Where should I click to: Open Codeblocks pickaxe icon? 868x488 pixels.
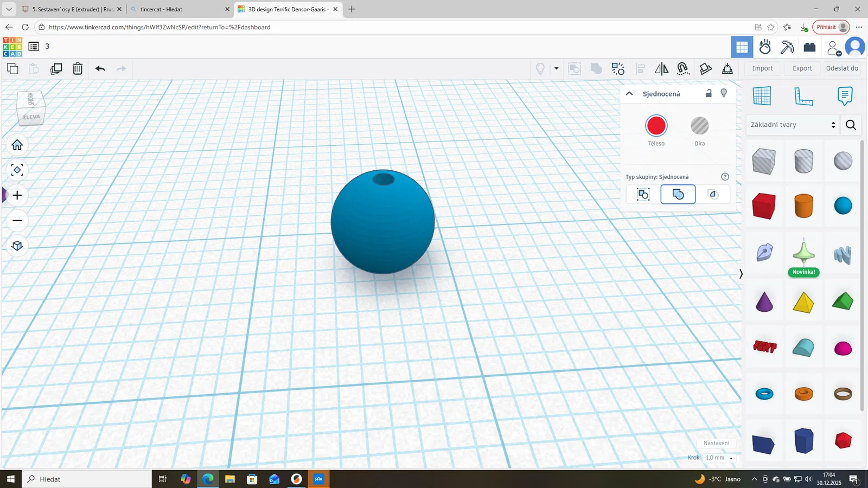click(787, 47)
